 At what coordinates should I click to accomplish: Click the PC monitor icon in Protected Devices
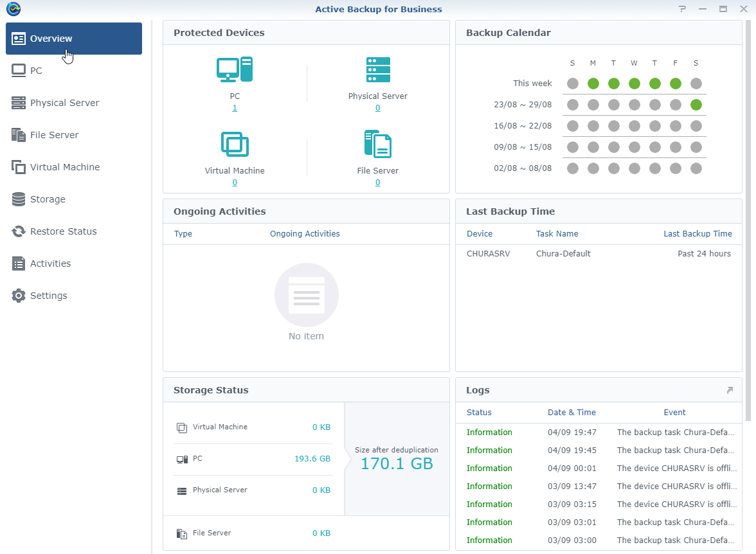[235, 69]
